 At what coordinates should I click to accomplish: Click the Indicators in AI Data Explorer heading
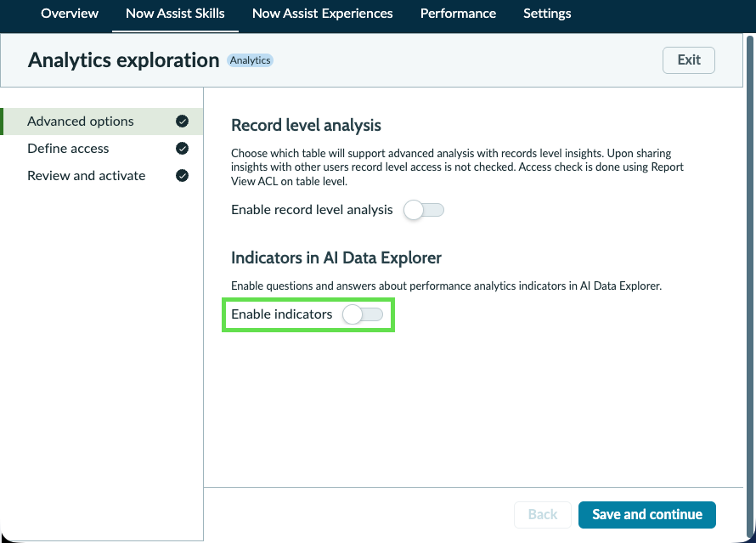point(336,258)
